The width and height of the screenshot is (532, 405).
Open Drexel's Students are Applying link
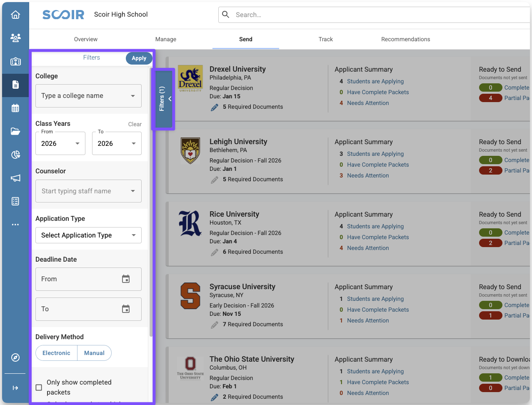point(375,81)
